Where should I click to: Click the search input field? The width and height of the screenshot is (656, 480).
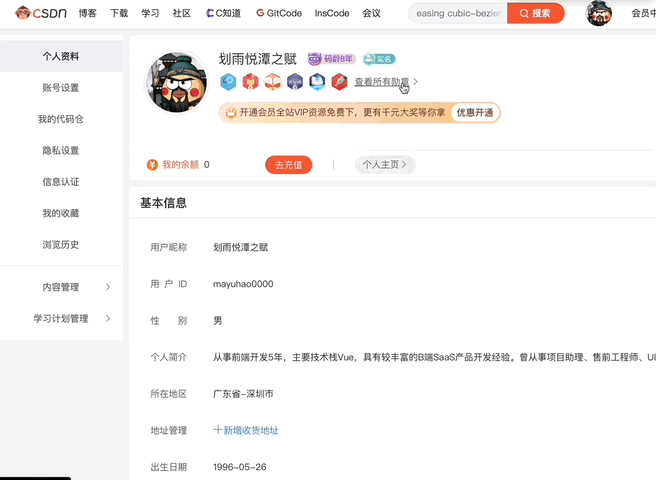pyautogui.click(x=458, y=13)
